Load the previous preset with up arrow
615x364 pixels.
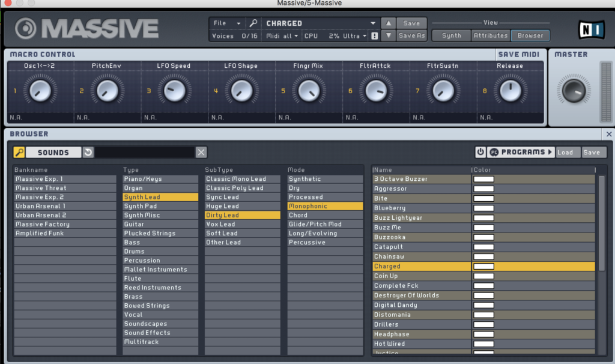click(389, 23)
